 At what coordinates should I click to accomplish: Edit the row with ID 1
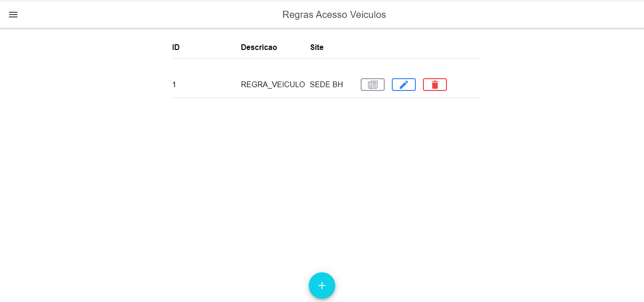pos(404,85)
